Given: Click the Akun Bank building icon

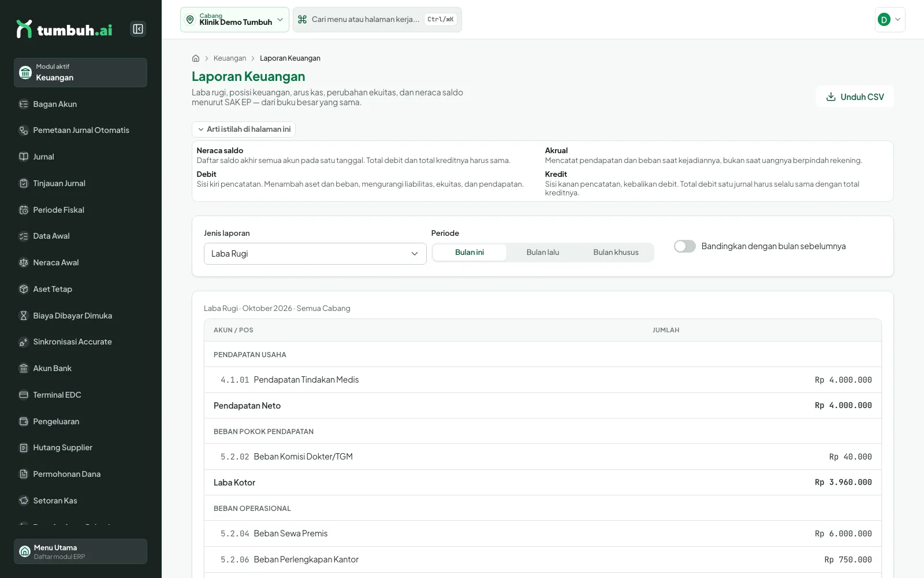Looking at the screenshot, I should [x=24, y=368].
